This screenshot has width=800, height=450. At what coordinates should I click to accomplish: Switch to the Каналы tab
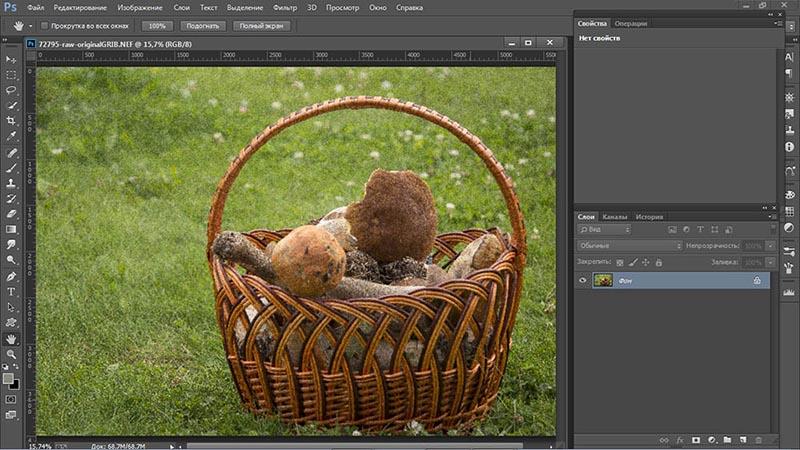pyautogui.click(x=614, y=217)
